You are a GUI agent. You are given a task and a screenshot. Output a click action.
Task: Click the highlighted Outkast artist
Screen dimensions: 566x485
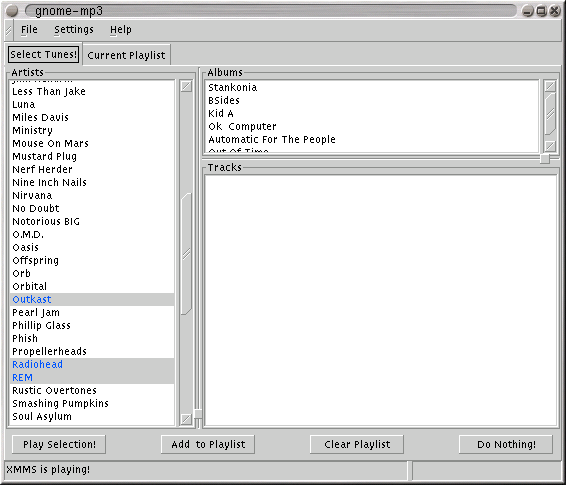[92, 300]
